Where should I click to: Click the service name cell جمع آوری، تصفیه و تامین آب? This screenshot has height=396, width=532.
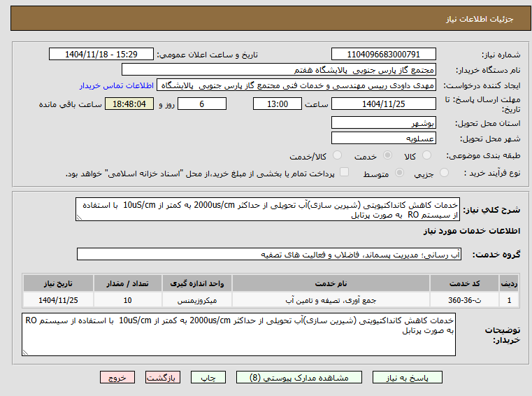[x=331, y=300]
